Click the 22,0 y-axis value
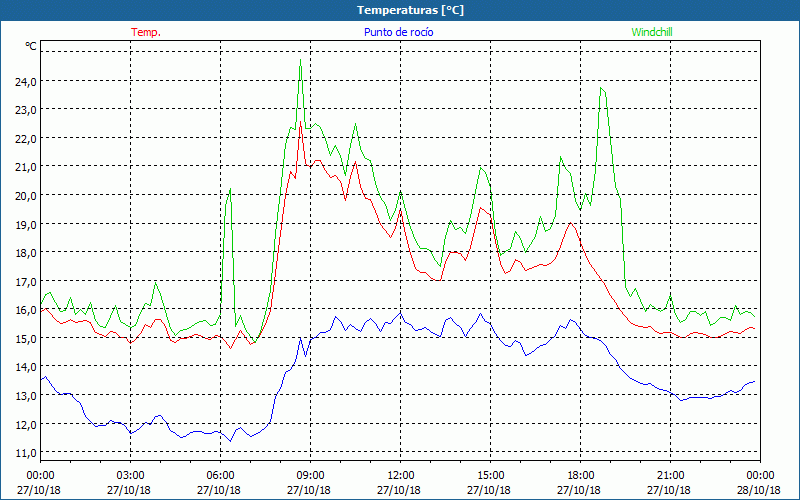800x500 pixels. tap(26, 138)
